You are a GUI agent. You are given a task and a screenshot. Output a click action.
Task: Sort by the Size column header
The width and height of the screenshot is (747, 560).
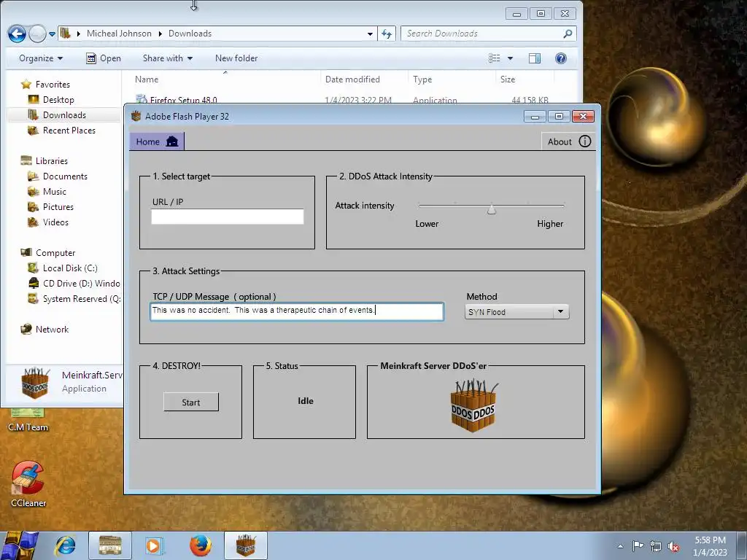pyautogui.click(x=508, y=79)
